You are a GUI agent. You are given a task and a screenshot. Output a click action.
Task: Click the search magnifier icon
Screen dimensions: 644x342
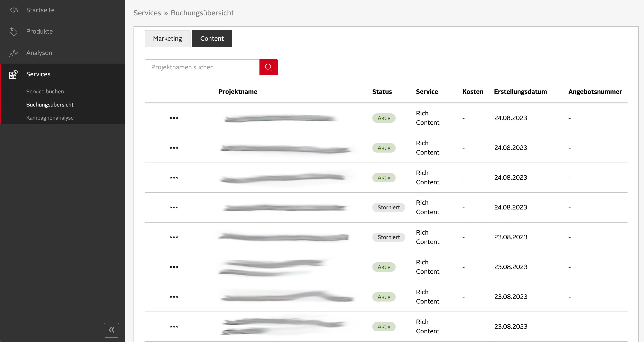269,67
